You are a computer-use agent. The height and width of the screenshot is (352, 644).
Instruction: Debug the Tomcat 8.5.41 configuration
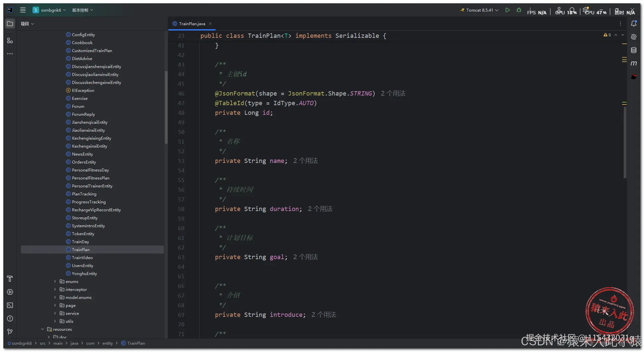[519, 10]
